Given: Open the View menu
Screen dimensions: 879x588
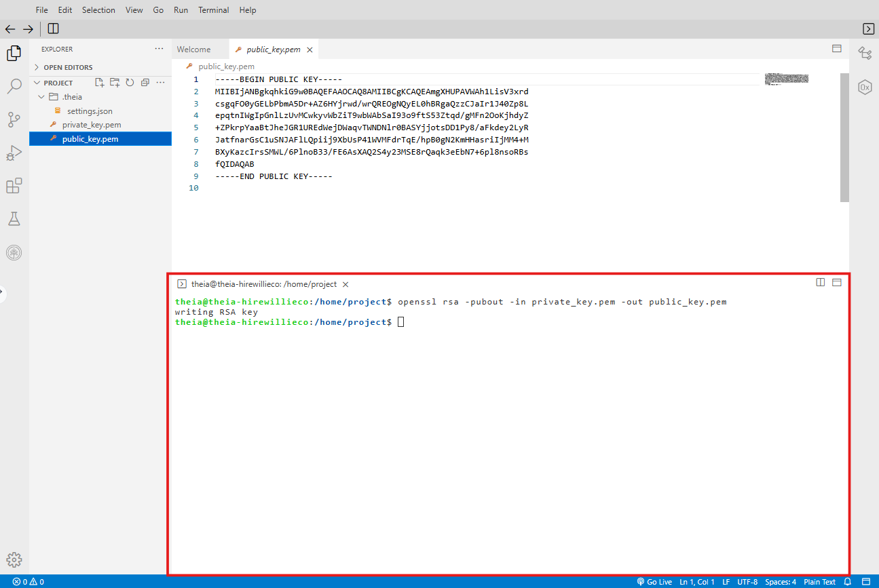Looking at the screenshot, I should pos(134,10).
